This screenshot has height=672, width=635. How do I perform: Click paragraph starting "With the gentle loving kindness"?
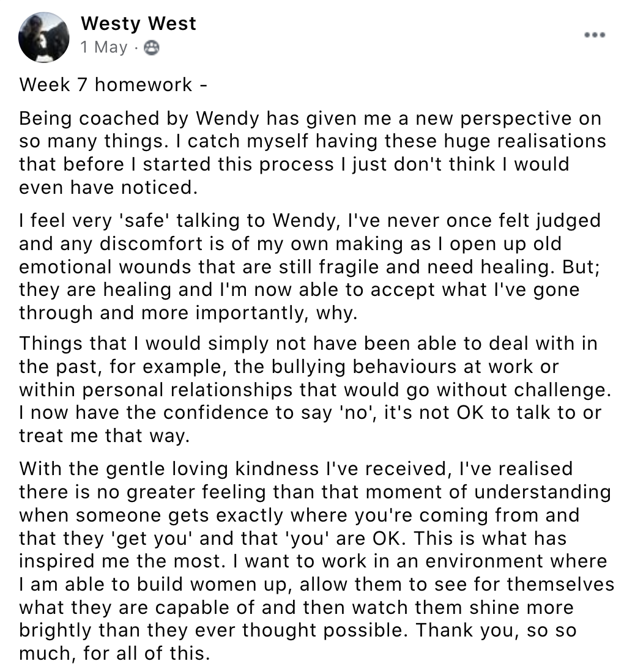pyautogui.click(x=316, y=561)
